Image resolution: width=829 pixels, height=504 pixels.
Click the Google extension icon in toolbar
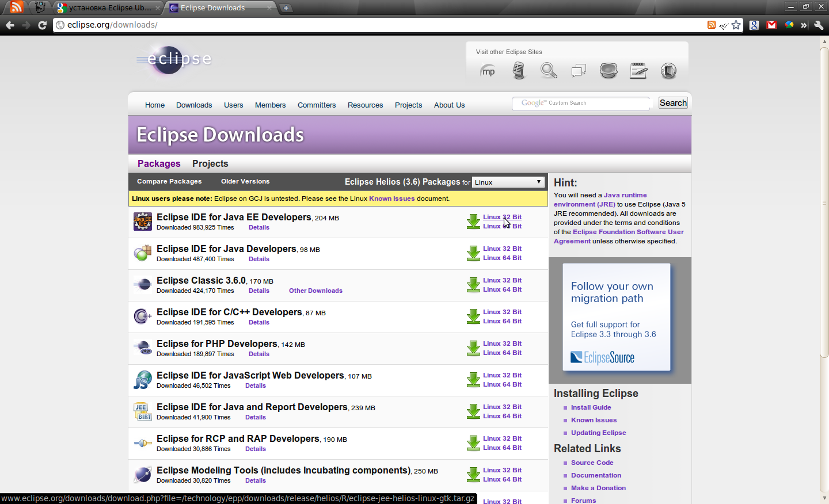pos(754,25)
